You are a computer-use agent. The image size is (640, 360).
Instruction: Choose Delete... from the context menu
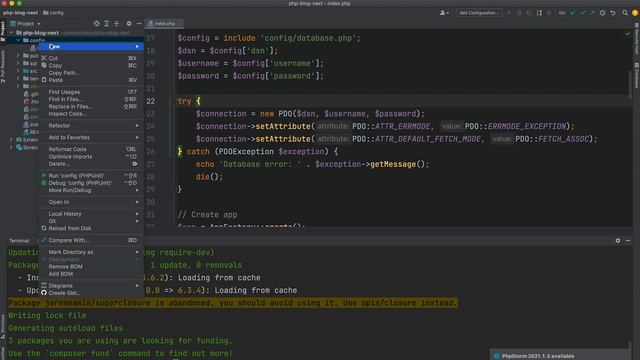(x=91, y=164)
